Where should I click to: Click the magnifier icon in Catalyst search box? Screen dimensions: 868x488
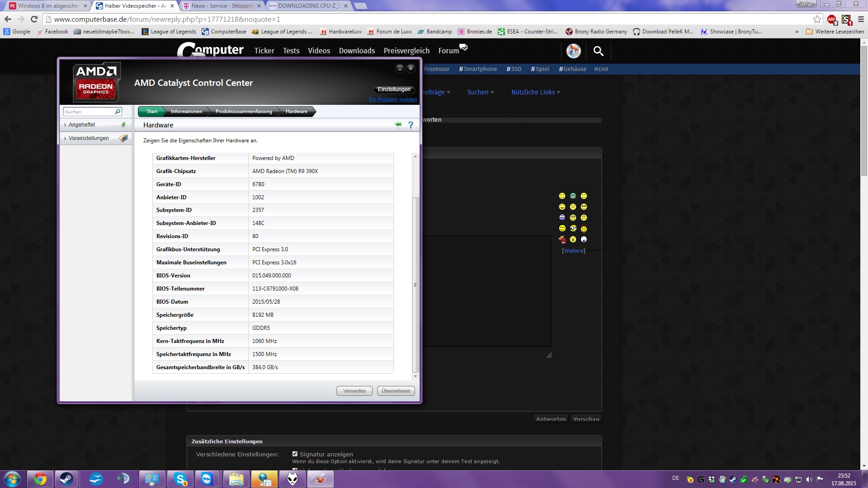point(118,112)
